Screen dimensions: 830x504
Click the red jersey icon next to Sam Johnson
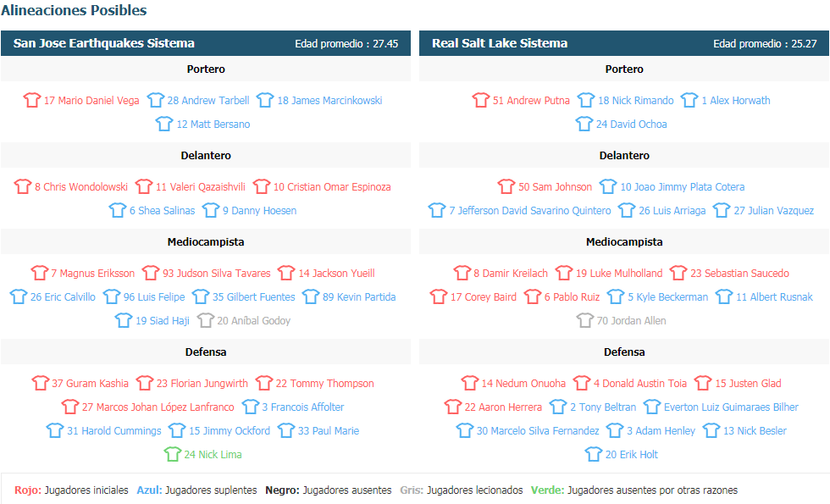coord(506,186)
